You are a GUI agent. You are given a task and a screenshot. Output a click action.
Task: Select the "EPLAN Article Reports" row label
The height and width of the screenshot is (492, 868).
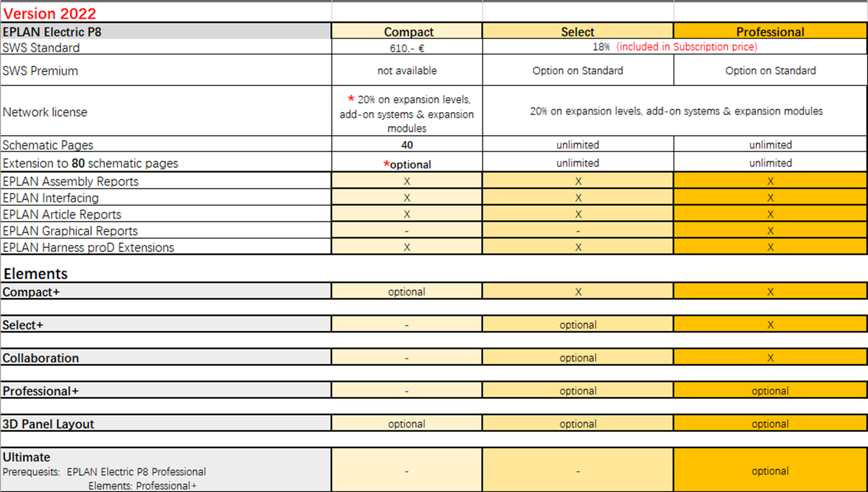(x=62, y=214)
